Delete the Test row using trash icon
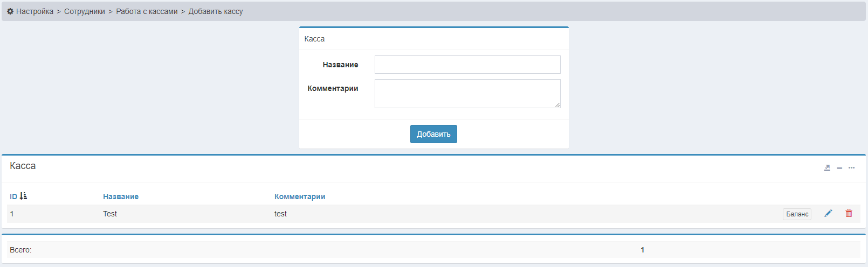The width and height of the screenshot is (868, 267). coord(849,214)
